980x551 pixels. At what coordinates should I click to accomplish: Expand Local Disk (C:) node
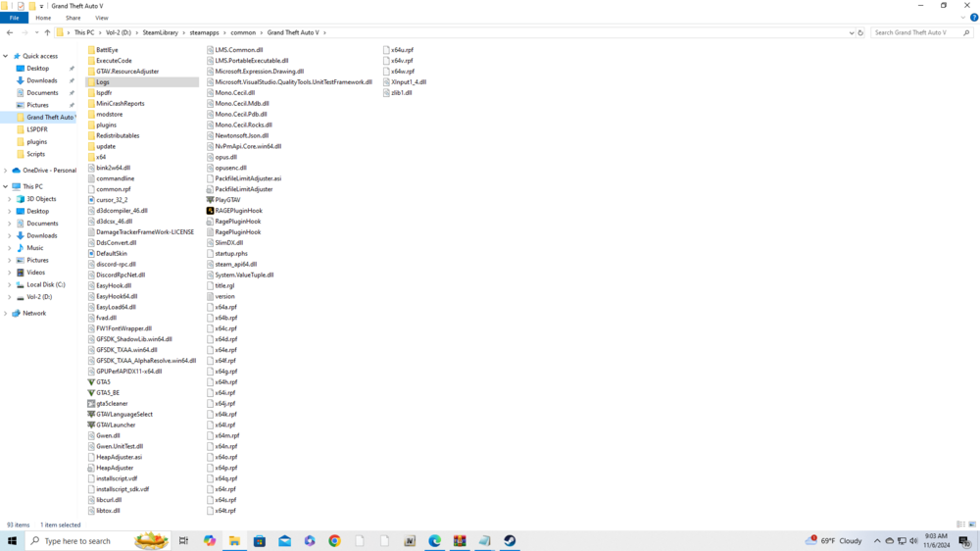(x=10, y=284)
